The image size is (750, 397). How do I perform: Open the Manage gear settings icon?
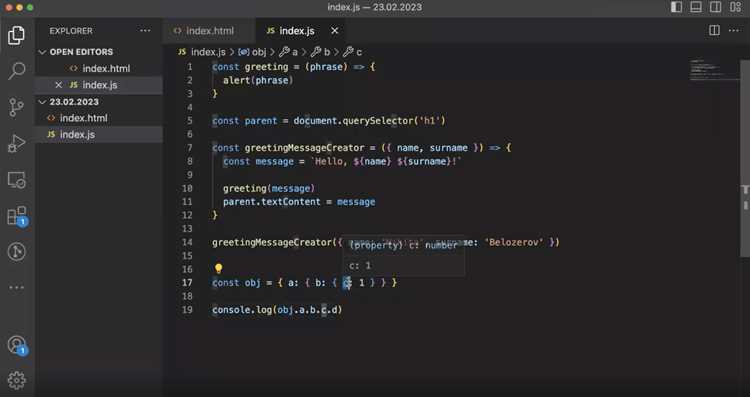(x=16, y=380)
